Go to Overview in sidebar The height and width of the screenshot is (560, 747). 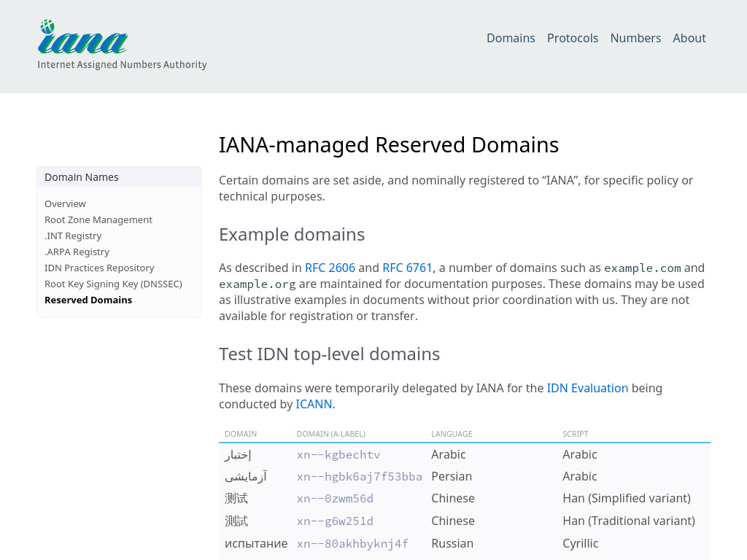pyautogui.click(x=65, y=204)
